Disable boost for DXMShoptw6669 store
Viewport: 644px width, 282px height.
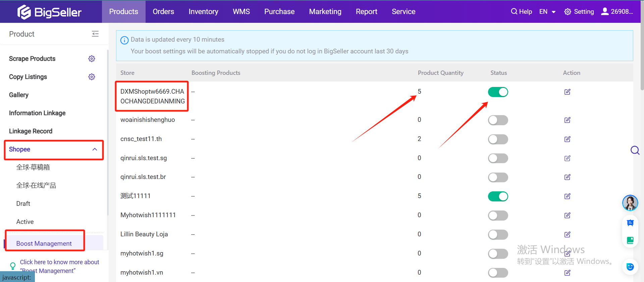click(x=498, y=92)
